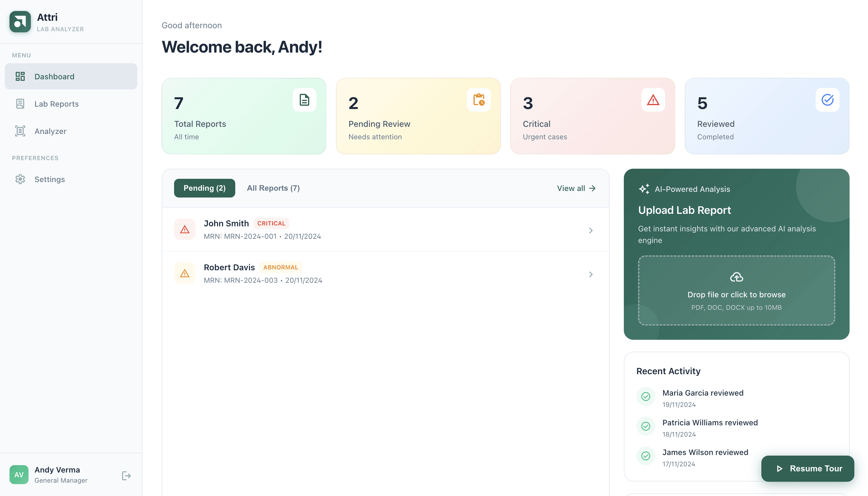Open Lab Reports in the sidebar
868x496 pixels.
56,104
